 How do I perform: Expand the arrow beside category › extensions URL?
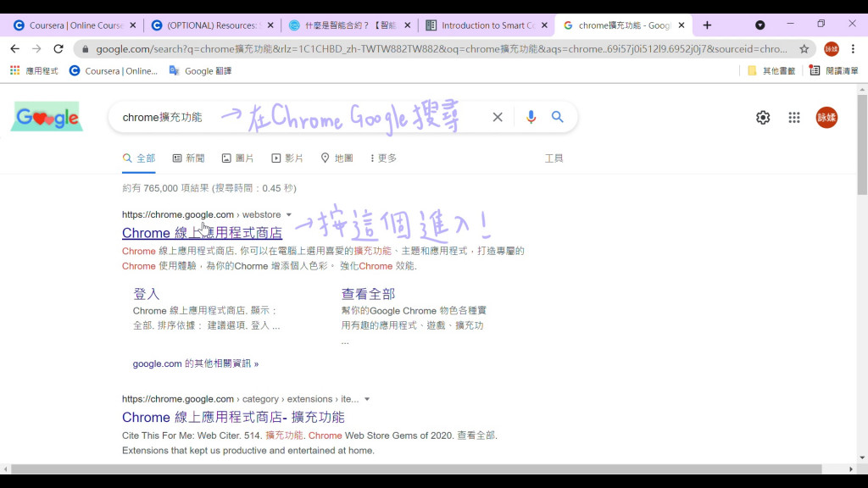[x=367, y=399]
